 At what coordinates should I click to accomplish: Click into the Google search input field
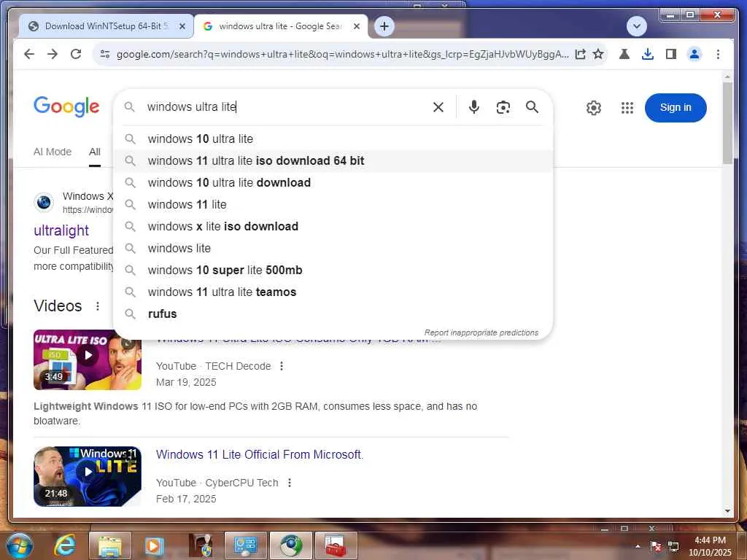point(286,107)
